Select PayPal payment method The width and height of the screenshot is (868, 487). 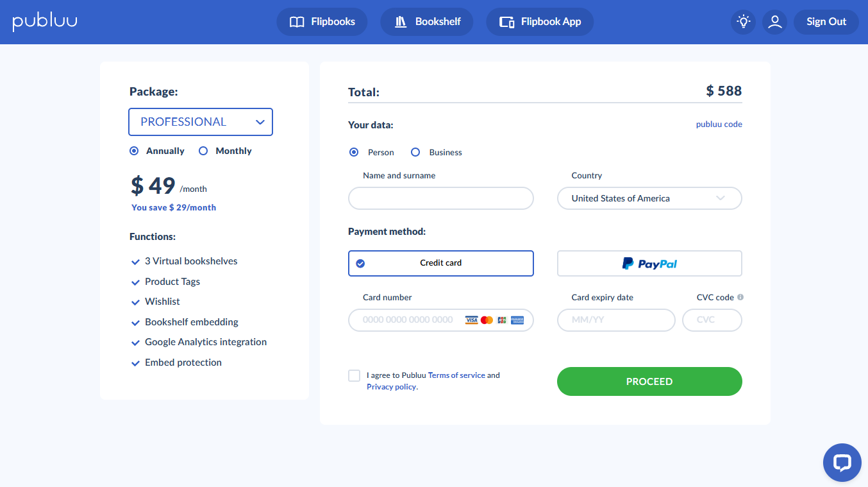coord(649,263)
